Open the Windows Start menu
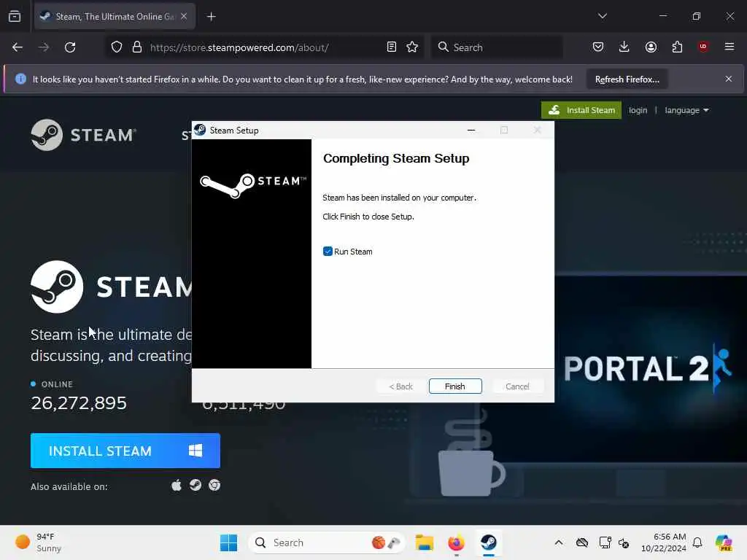 (x=228, y=542)
